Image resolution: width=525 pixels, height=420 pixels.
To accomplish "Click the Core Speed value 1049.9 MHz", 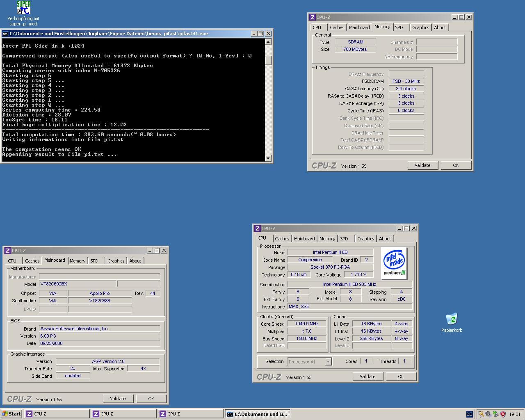I will [307, 324].
